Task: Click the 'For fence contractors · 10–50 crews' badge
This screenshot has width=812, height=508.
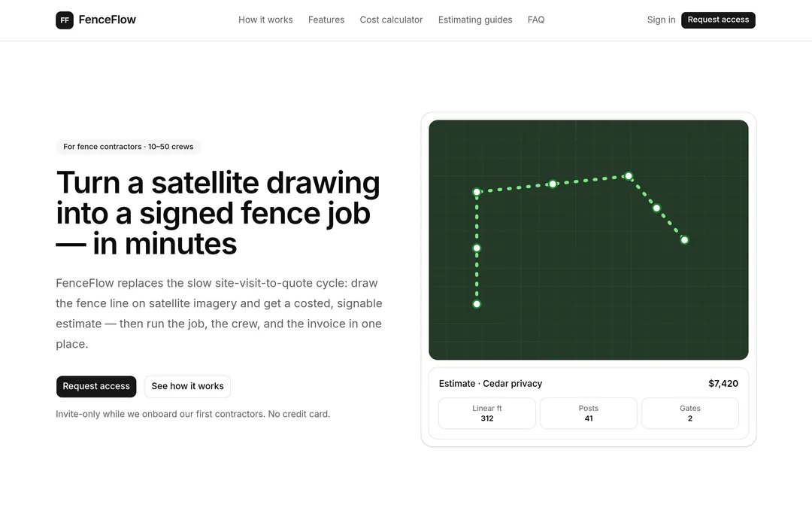Action: point(129,147)
